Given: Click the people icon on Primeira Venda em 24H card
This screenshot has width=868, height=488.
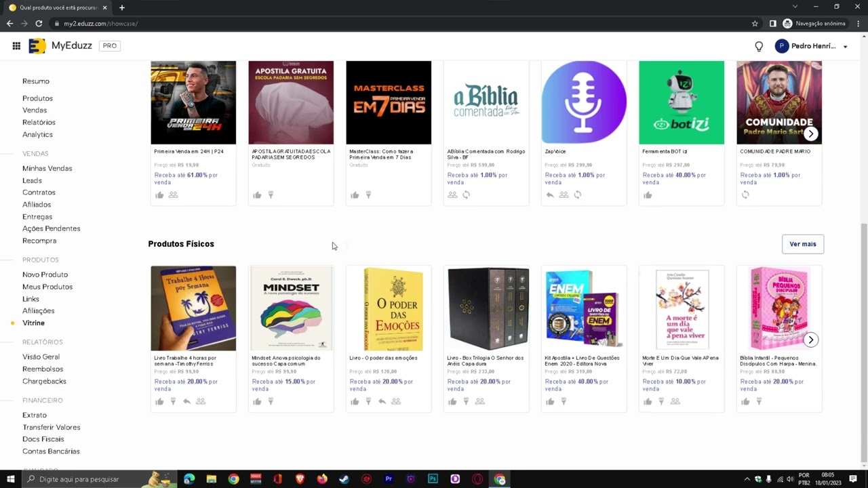Looking at the screenshot, I should tap(173, 195).
